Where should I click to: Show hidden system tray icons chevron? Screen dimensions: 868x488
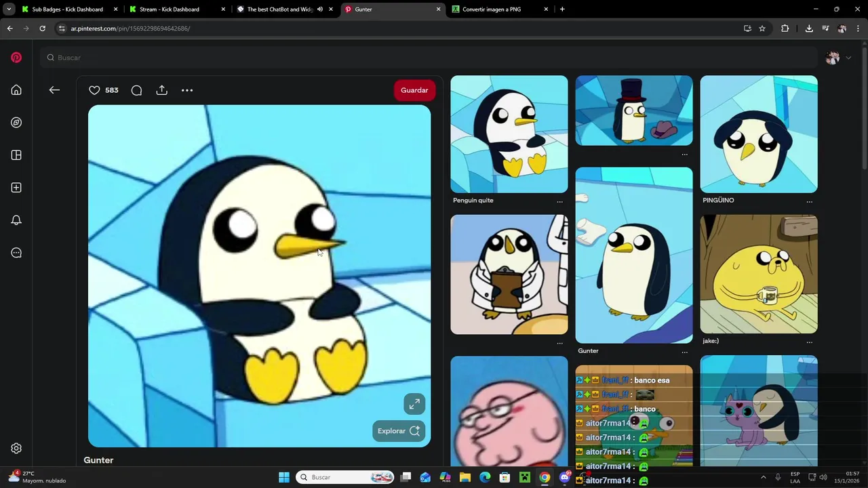pos(763,477)
